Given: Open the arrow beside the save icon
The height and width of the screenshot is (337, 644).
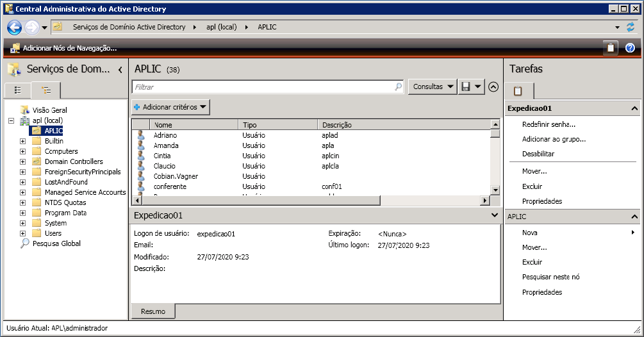Looking at the screenshot, I should 477,86.
